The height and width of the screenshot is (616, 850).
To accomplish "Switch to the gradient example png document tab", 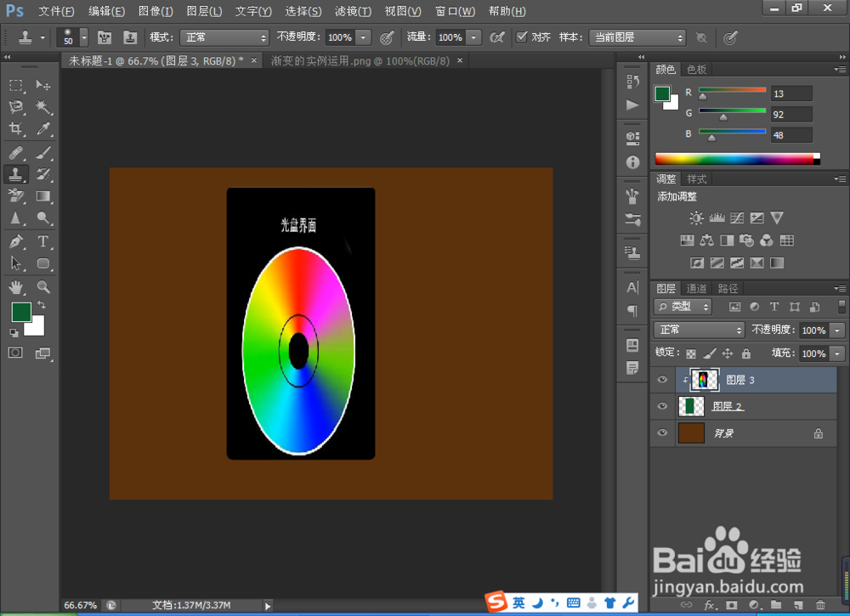I will coord(360,60).
